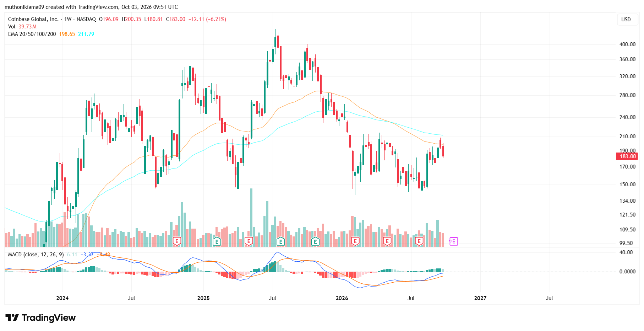Click the 240.00 price axis label
This screenshot has height=331, width=644.
click(627, 117)
